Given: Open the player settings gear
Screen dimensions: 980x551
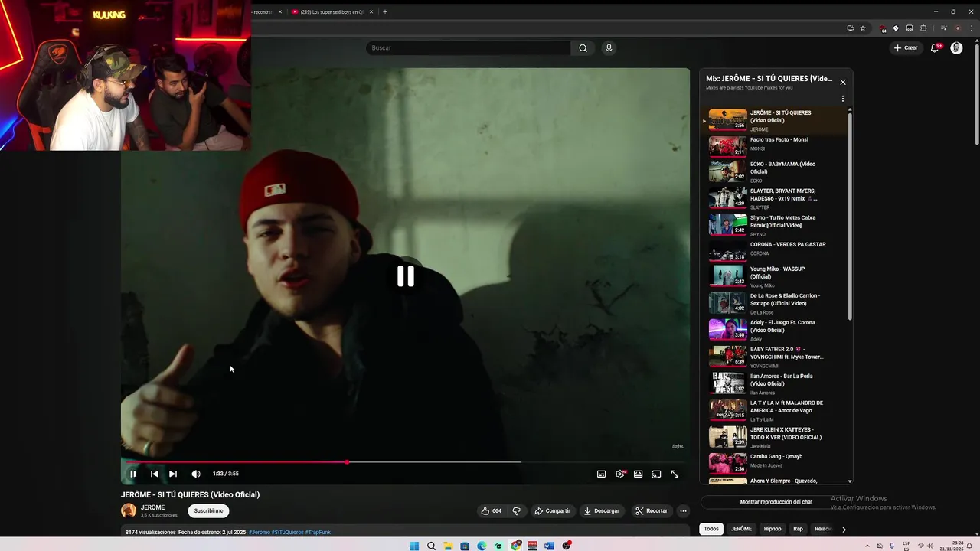Looking at the screenshot, I should pos(620,474).
